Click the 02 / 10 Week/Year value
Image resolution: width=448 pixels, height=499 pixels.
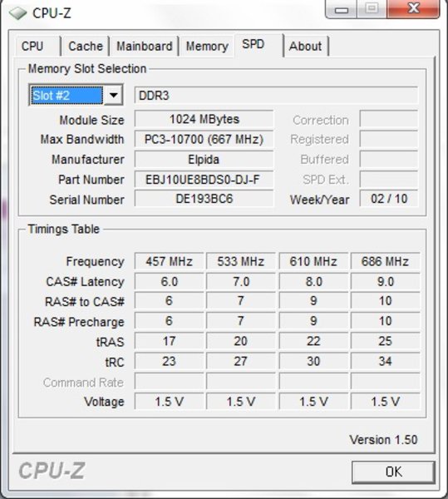pyautogui.click(x=389, y=199)
